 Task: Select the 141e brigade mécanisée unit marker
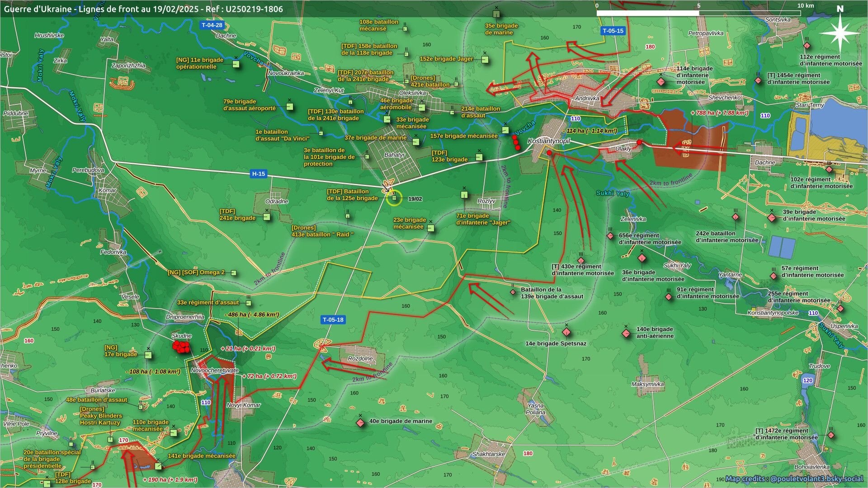point(158,466)
